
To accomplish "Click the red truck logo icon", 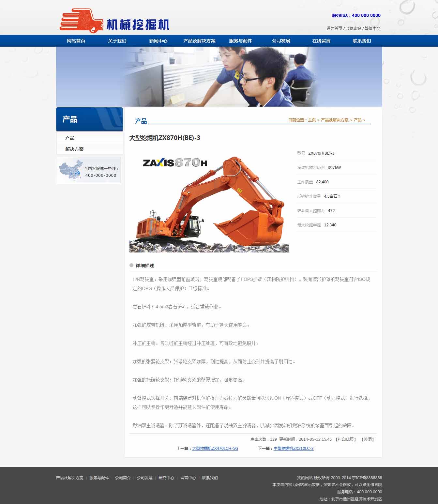I will coord(80,21).
